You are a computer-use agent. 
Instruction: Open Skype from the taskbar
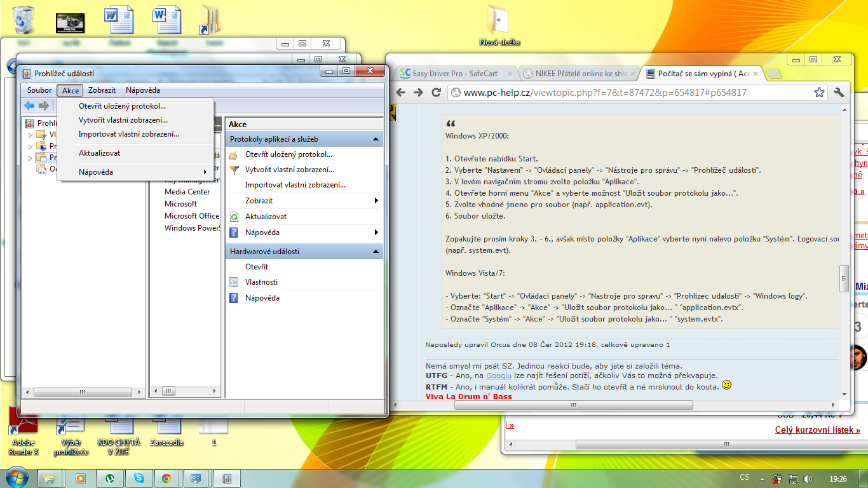click(x=139, y=478)
